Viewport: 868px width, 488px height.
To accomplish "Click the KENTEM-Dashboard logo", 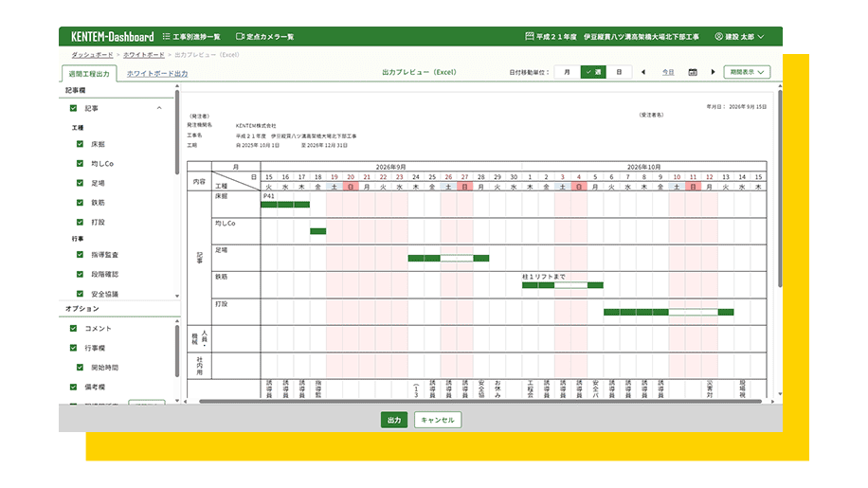I will (113, 37).
